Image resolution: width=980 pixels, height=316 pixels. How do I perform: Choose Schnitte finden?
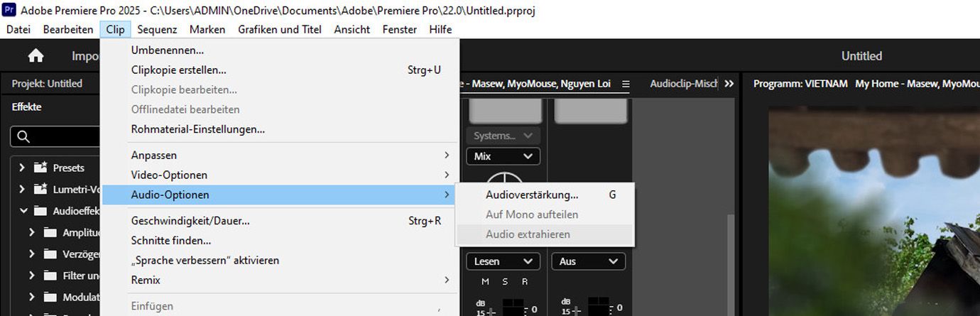[x=281, y=241]
